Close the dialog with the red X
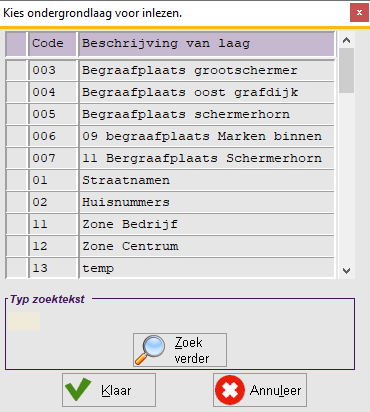The image size is (370, 412). 359,13
